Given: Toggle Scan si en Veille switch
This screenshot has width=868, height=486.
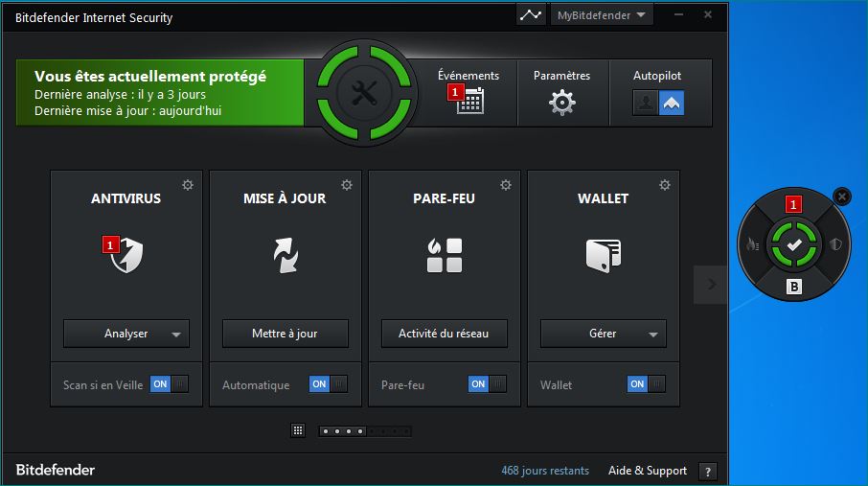Looking at the screenshot, I should tap(170, 384).
